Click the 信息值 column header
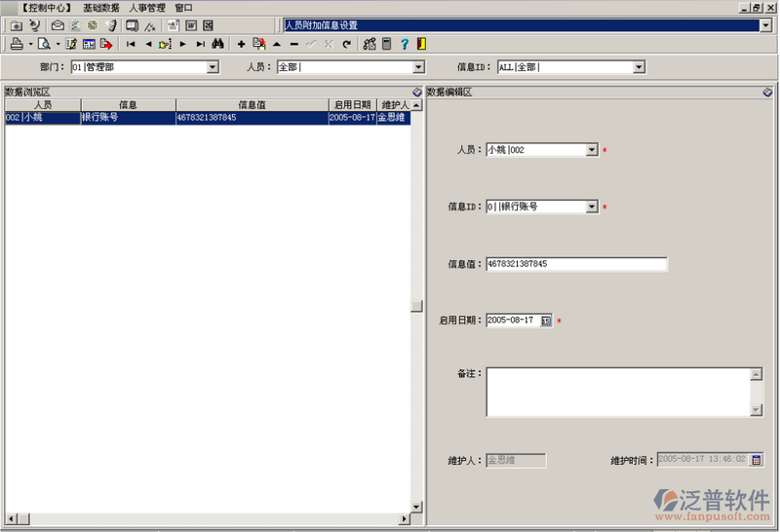The height and width of the screenshot is (532, 780). coord(252,105)
